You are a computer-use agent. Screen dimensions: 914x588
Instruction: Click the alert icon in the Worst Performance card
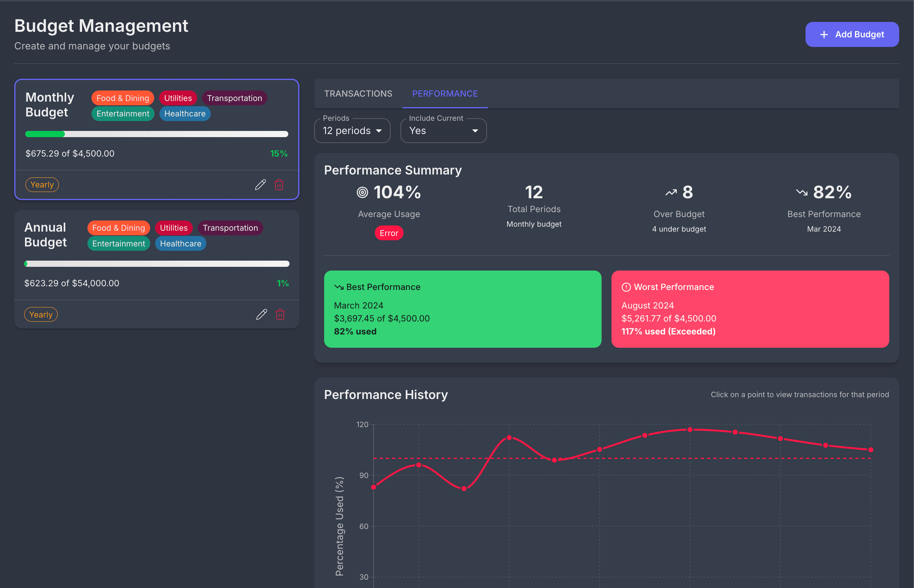point(626,287)
